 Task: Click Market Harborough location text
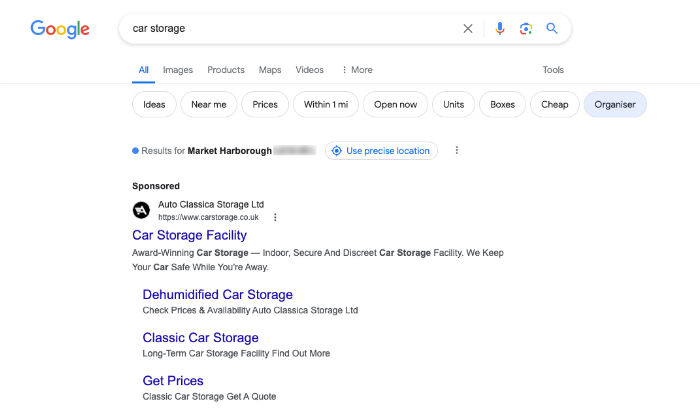click(x=229, y=151)
